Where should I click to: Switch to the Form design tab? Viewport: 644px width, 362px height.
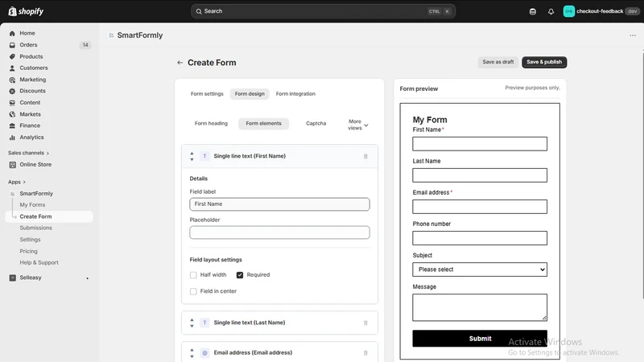(250, 94)
